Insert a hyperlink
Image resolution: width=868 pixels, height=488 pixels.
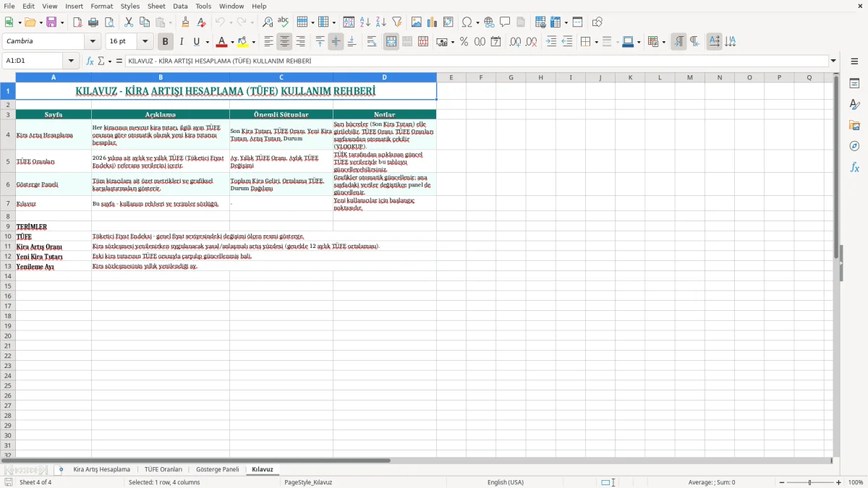click(489, 22)
